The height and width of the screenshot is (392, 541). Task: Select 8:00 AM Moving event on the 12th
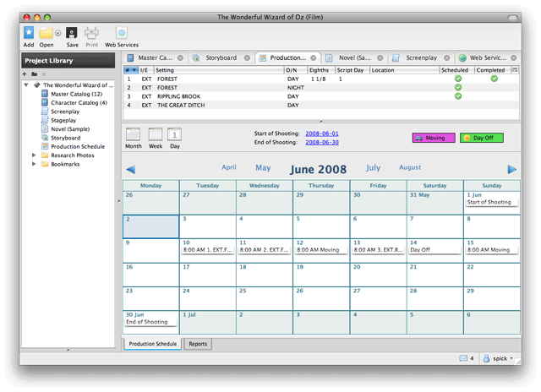[320, 250]
